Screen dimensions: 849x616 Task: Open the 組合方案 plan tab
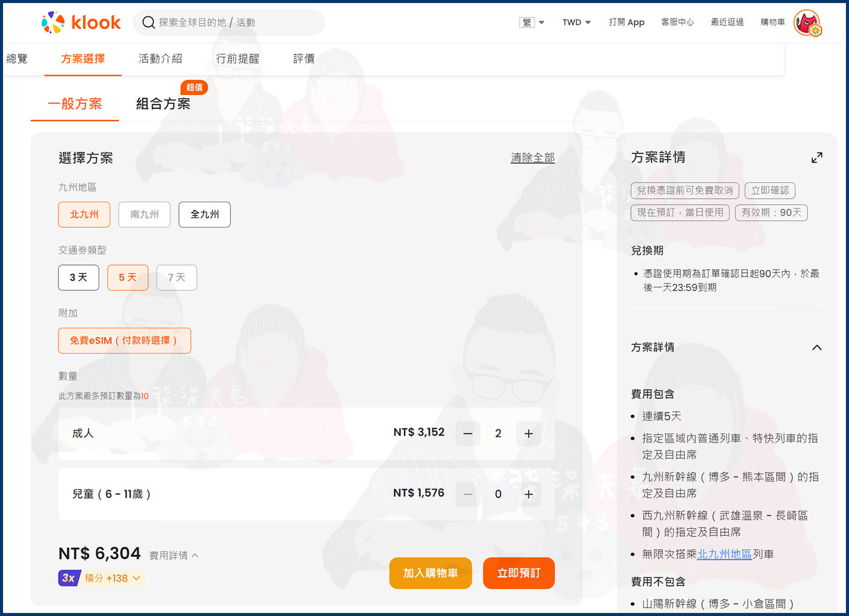163,104
